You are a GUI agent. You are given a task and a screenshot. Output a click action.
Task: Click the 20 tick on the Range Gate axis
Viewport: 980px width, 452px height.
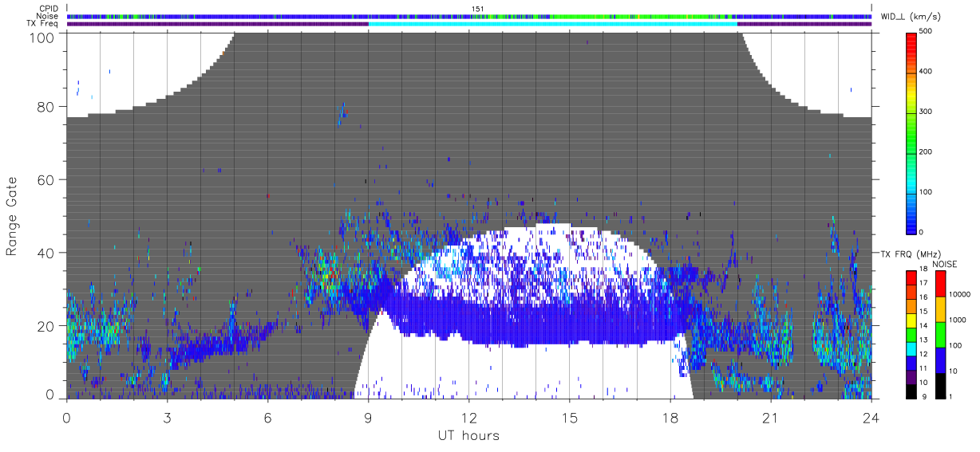[45, 326]
